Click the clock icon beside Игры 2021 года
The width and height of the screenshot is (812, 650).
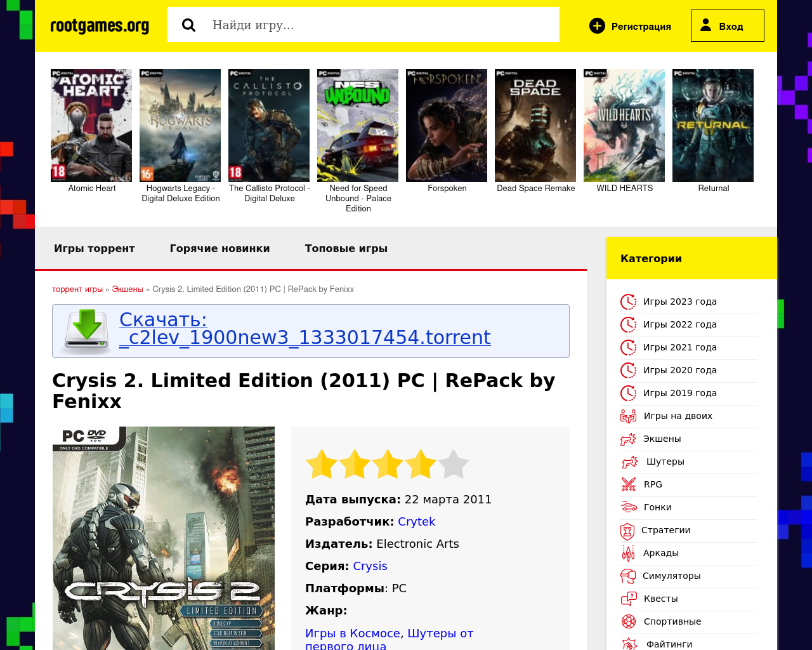coord(628,347)
